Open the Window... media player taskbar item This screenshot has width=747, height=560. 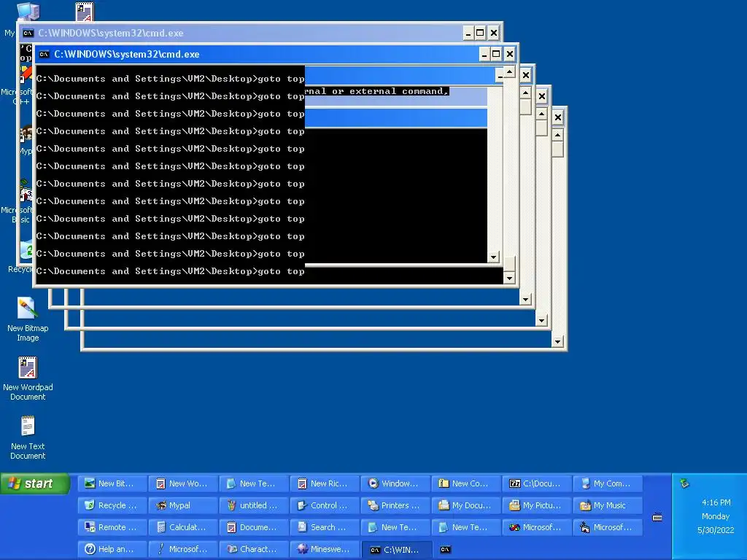[395, 483]
